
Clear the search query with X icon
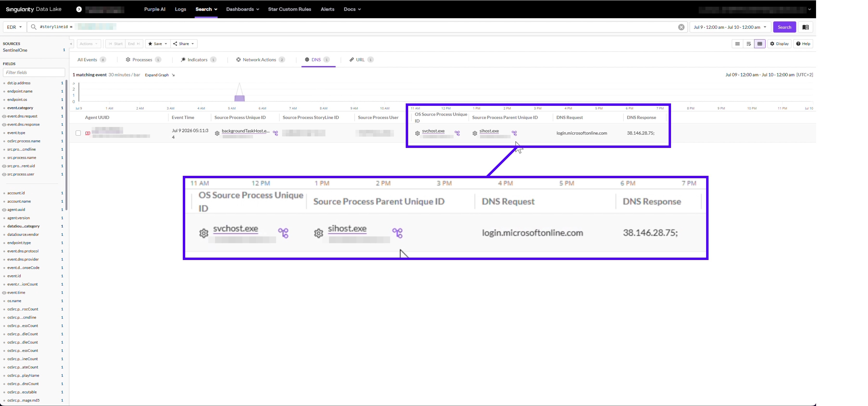tap(681, 27)
